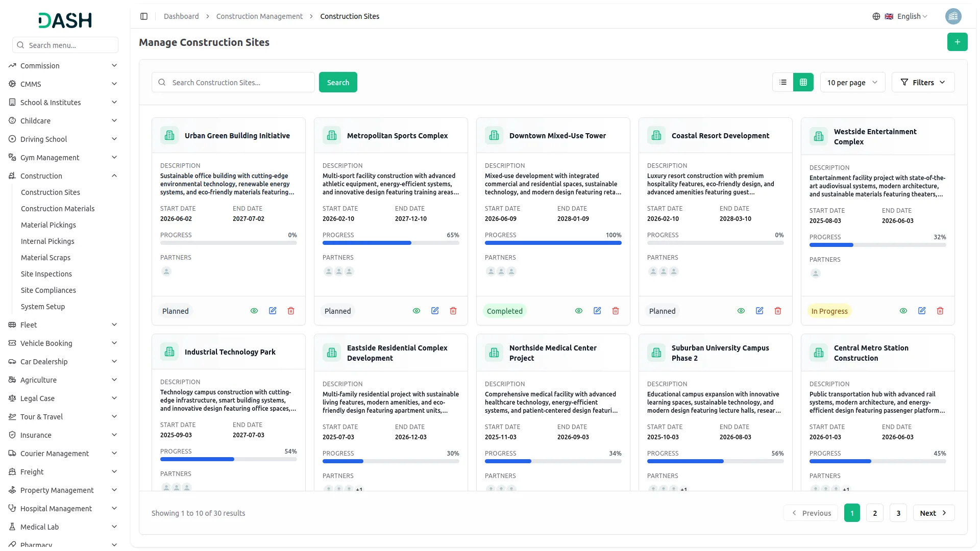Click the Metropolitan Sports Complex progress bar
The width and height of the screenshot is (980, 551).
coord(390,243)
